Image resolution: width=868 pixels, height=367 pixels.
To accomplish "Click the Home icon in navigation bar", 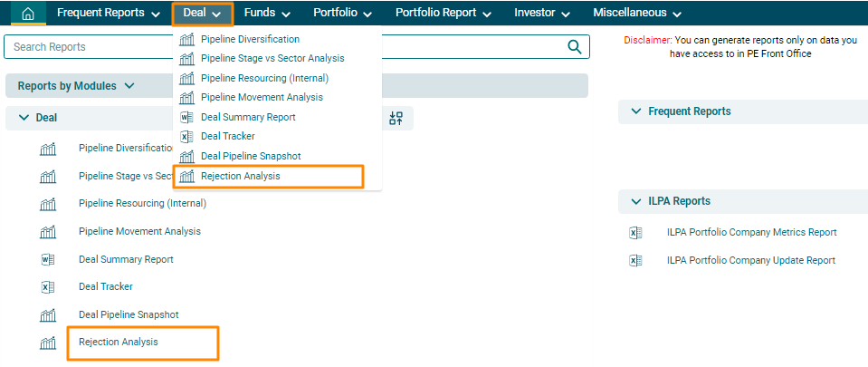I will pyautogui.click(x=27, y=14).
